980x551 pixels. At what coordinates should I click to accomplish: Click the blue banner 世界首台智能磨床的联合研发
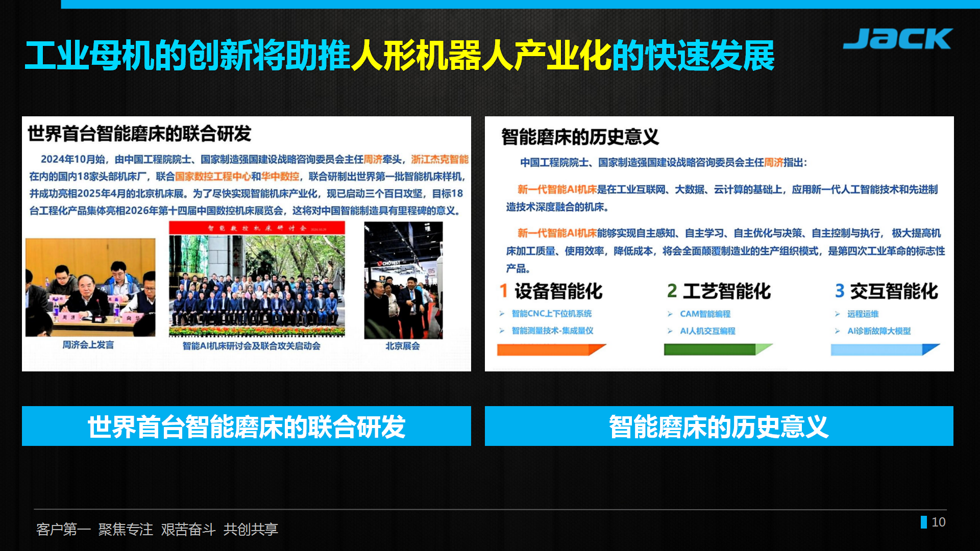247,426
